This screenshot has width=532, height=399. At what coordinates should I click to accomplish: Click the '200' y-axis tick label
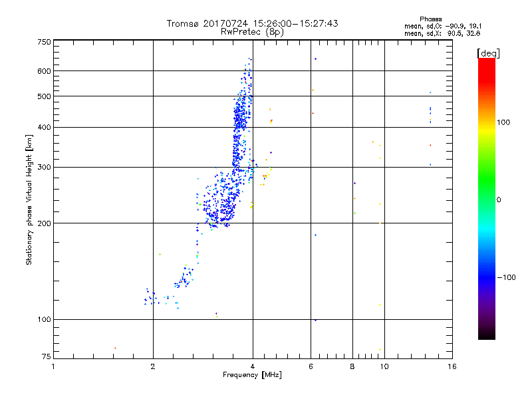(44, 223)
